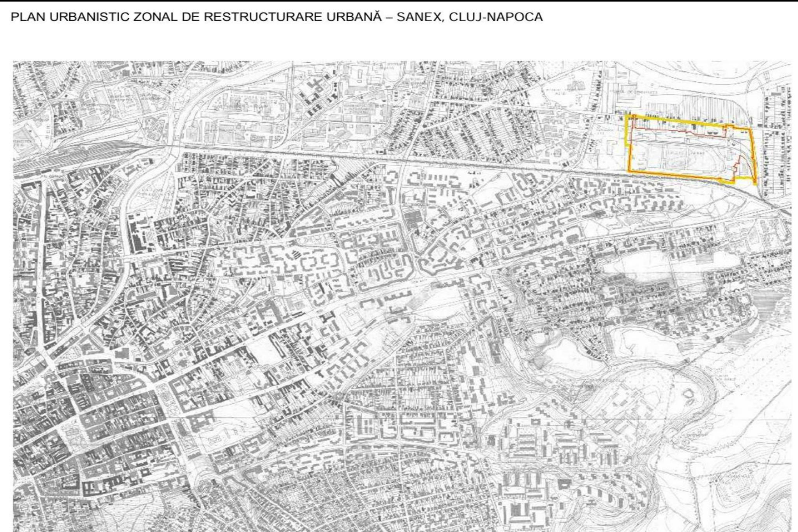Image resolution: width=798 pixels, height=532 pixels.
Task: Click the top-left corner of yellow outline
Action: coord(627,116)
